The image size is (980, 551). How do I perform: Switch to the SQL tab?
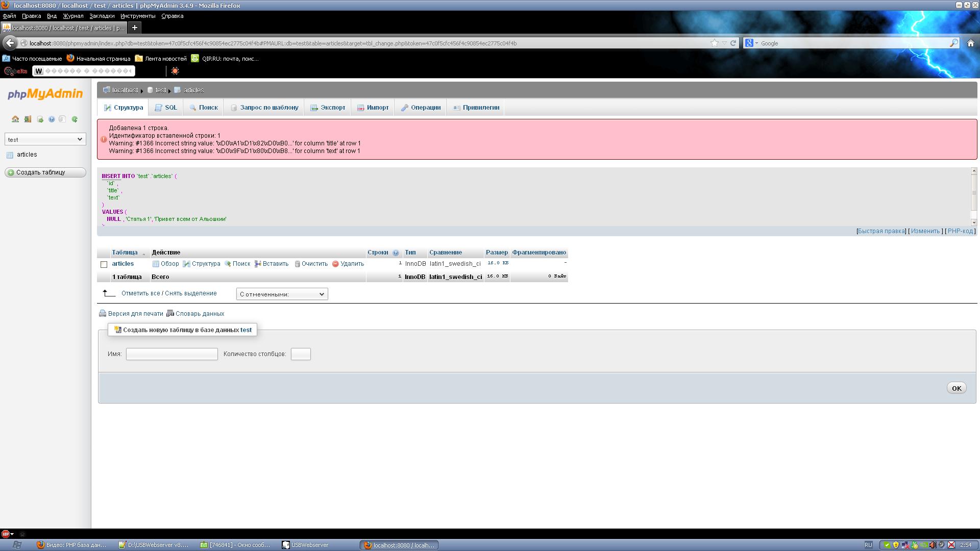tap(166, 108)
